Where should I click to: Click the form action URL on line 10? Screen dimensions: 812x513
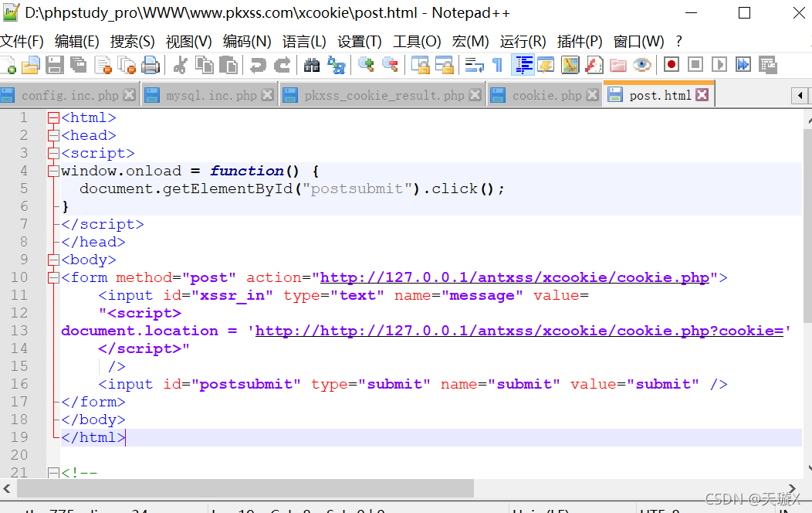pos(514,277)
